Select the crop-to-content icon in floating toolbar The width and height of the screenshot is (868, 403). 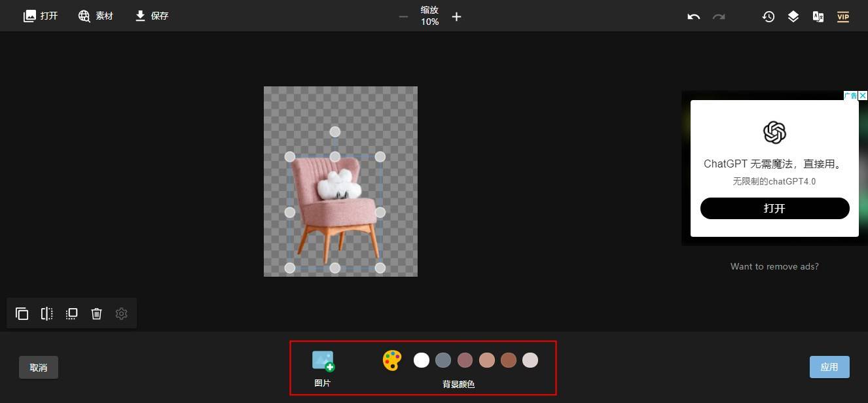[71, 313]
